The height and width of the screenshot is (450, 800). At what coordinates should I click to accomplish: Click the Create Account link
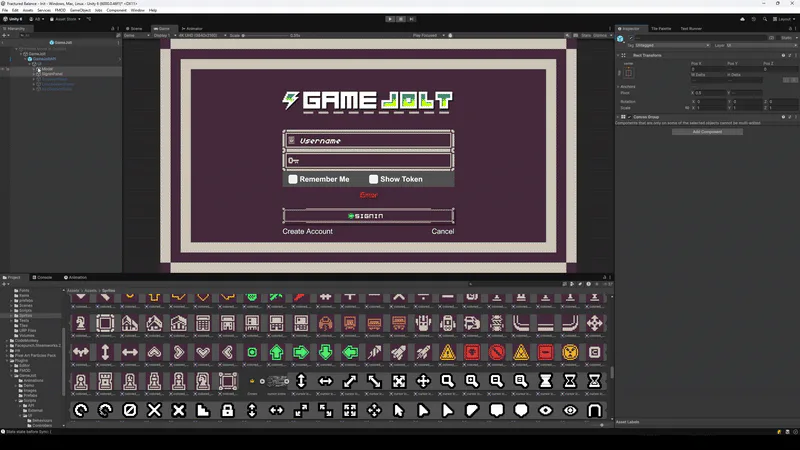[x=307, y=231]
